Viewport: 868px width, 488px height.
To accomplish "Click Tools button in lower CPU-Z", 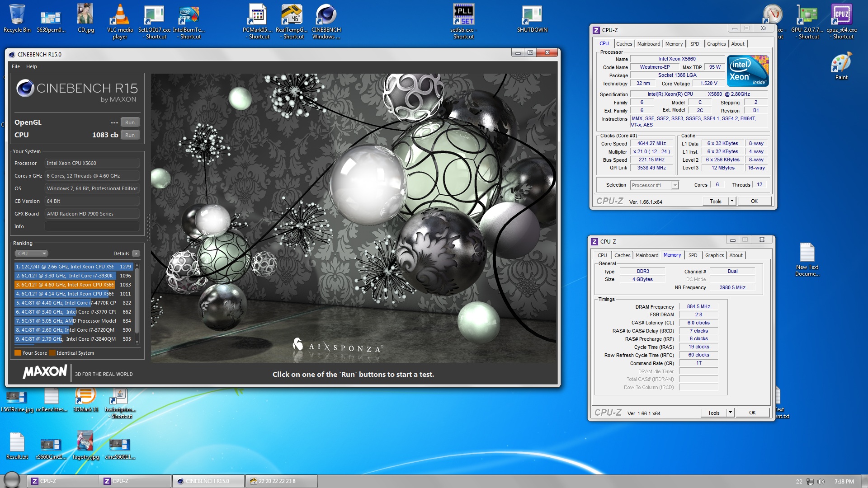I will tap(713, 413).
